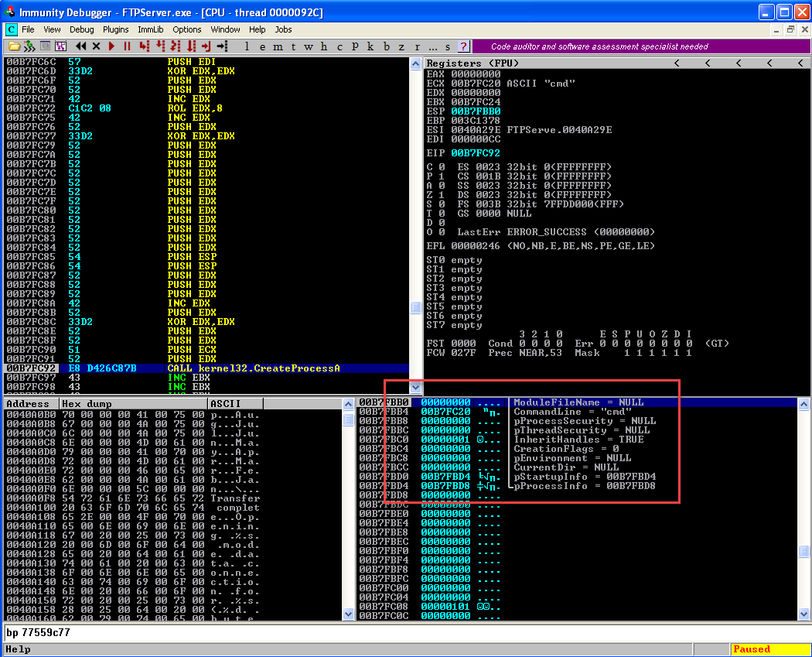Click the CPU child window 'C' icon
Viewport: 812px width, 657px height.
(x=12, y=29)
